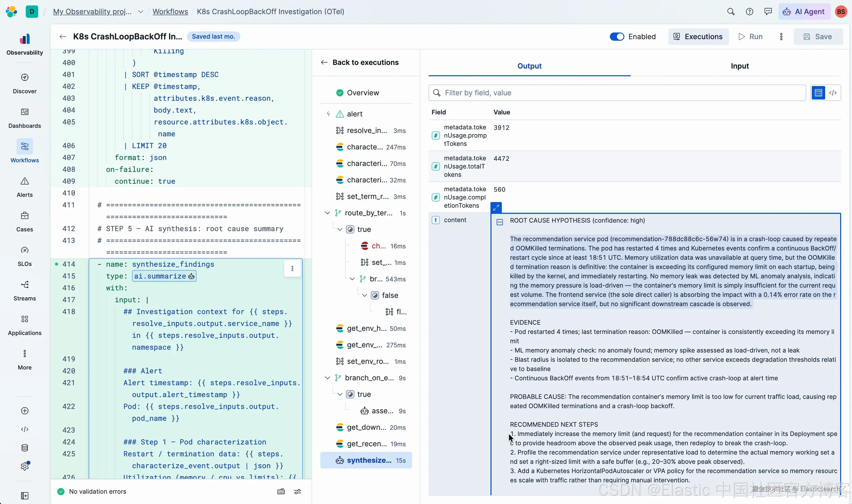
Task: Select the Overview execution item
Action: click(x=366, y=93)
